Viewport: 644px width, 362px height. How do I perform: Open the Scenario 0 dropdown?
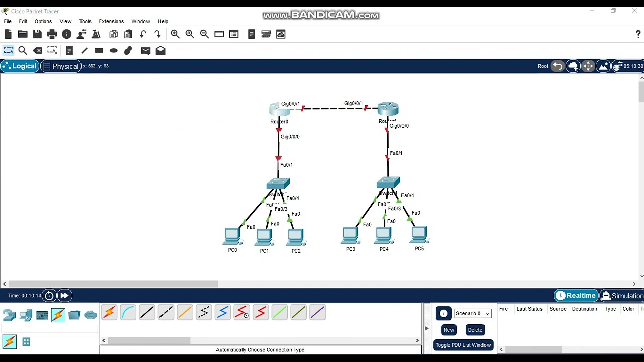[472, 313]
